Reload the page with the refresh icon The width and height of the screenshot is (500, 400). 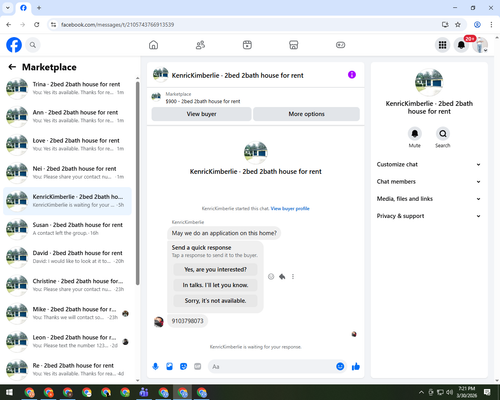37,25
